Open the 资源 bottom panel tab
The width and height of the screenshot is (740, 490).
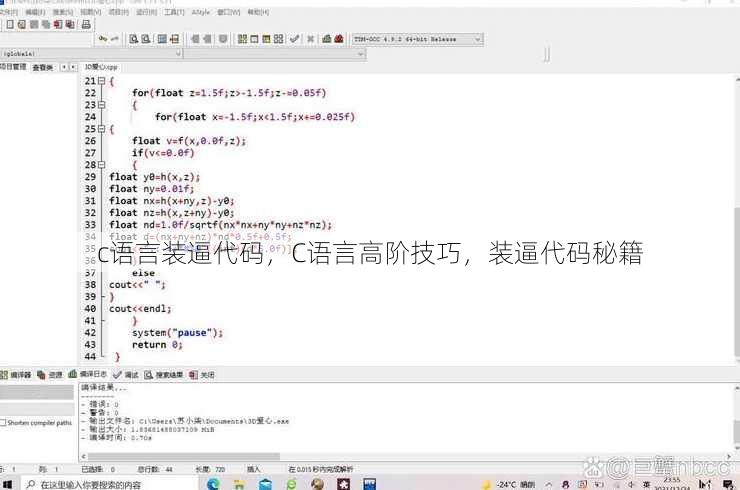(50, 375)
